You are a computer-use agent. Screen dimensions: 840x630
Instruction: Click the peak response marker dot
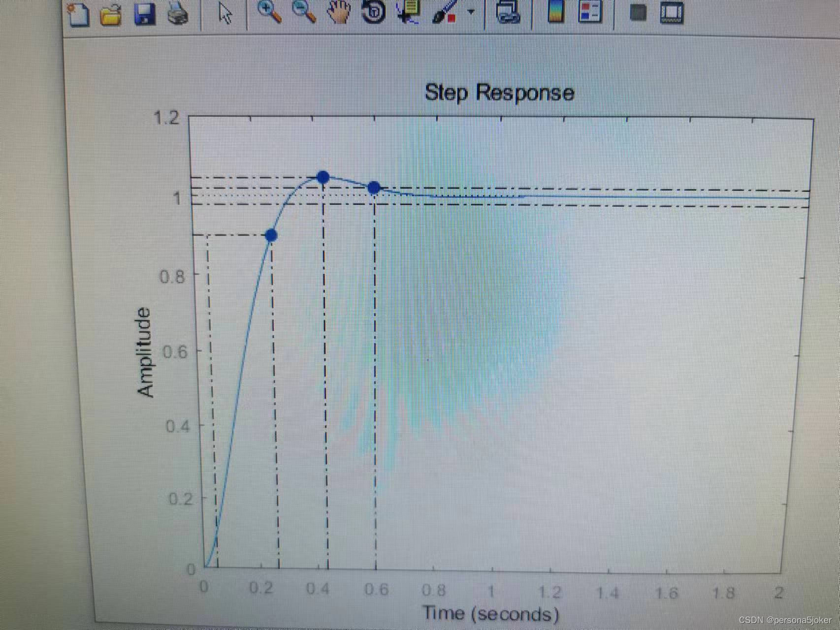(x=323, y=177)
